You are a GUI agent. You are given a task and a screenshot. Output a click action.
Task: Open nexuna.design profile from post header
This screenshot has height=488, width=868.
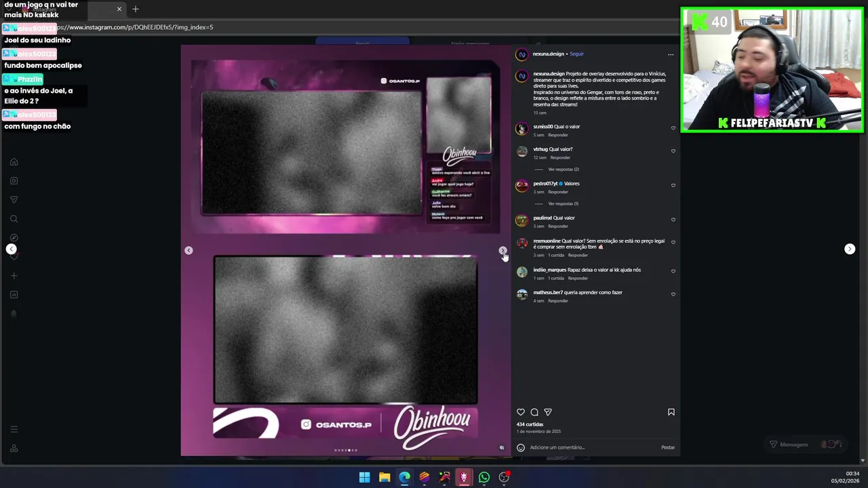(x=549, y=54)
